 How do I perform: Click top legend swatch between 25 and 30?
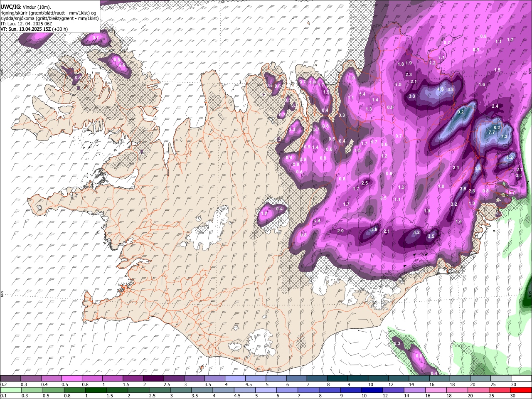click(x=501, y=378)
